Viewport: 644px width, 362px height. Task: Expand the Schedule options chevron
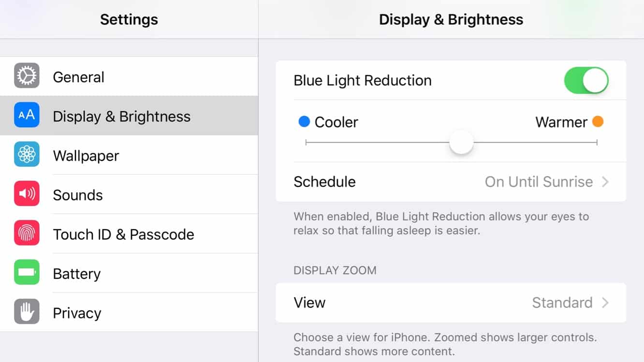pos(605,182)
